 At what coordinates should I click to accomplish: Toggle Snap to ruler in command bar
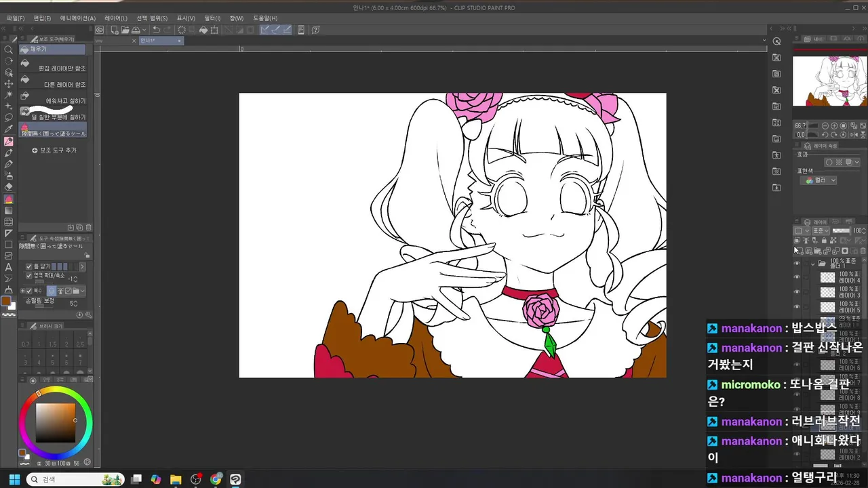tap(265, 30)
